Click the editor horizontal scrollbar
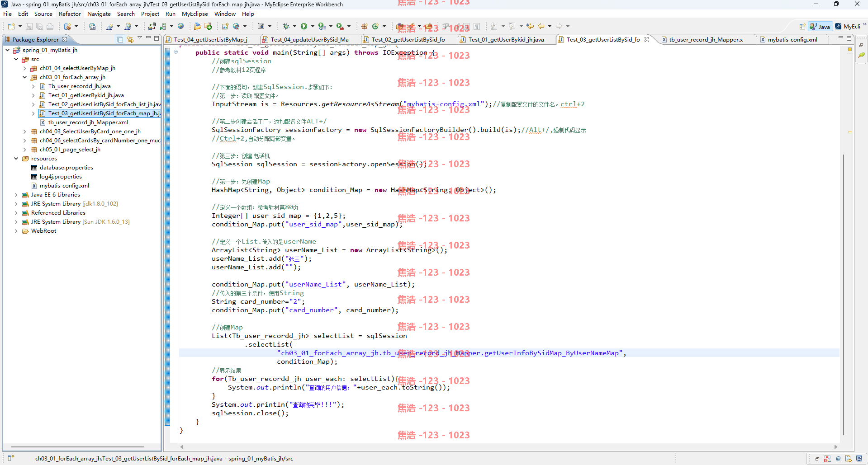Viewport: 868px width, 465px height. coord(509,447)
